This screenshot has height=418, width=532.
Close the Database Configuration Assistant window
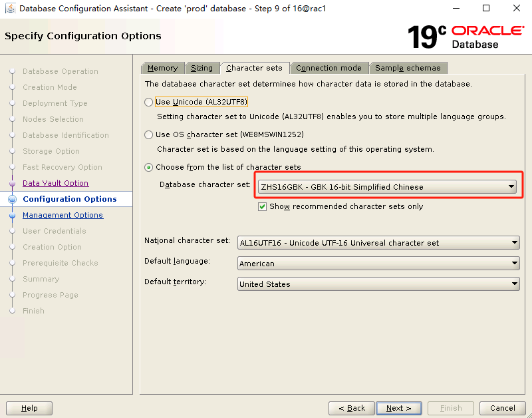click(x=517, y=8)
